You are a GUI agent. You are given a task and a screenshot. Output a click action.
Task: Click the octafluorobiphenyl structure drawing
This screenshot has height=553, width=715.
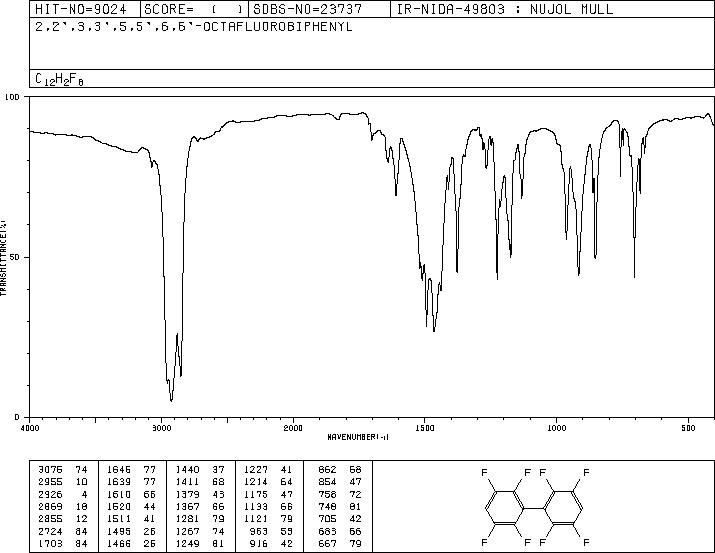(536, 507)
